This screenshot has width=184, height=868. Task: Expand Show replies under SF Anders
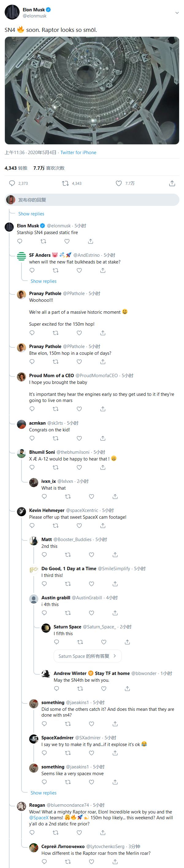pos(44,281)
